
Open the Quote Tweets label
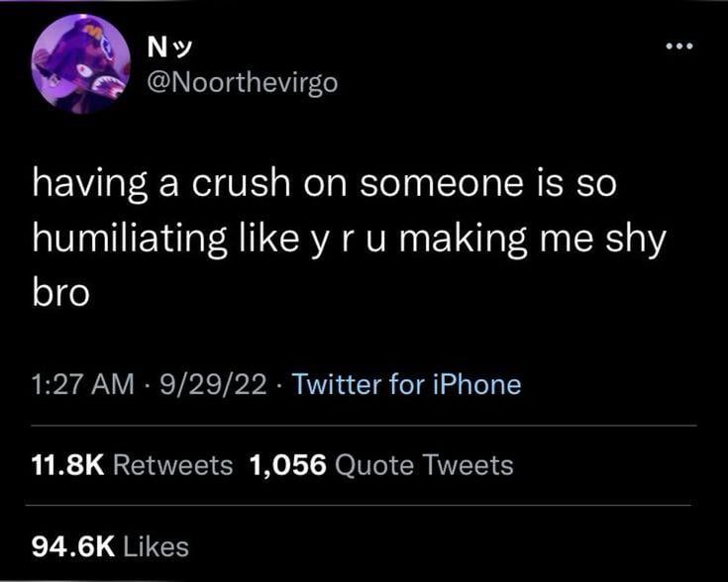click(425, 464)
